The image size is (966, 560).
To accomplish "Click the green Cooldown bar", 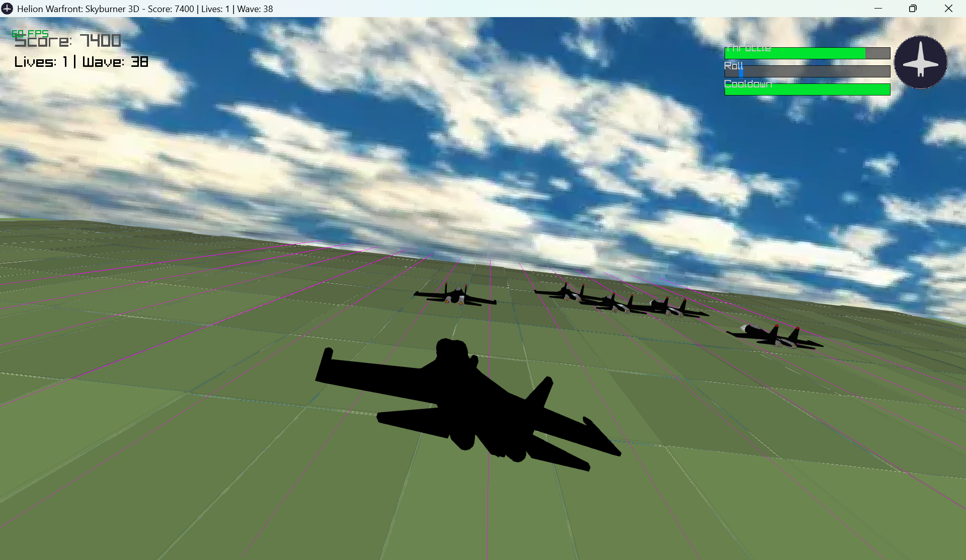I will click(807, 89).
